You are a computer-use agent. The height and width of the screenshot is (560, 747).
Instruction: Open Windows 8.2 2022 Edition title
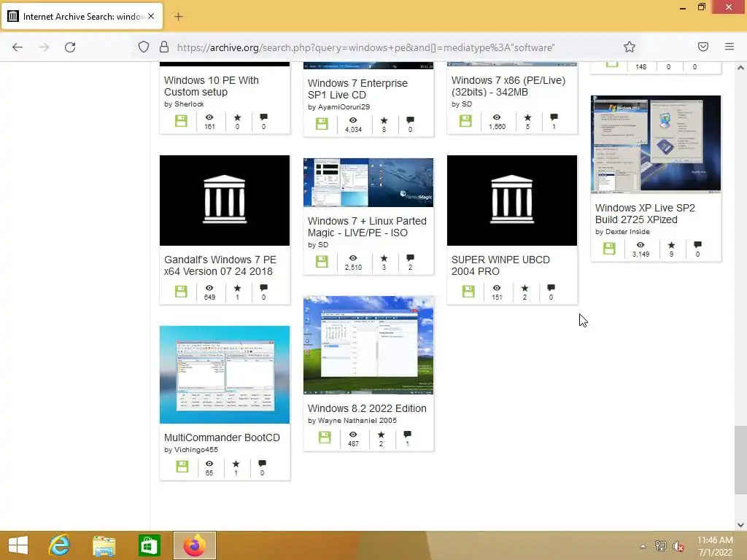point(367,408)
